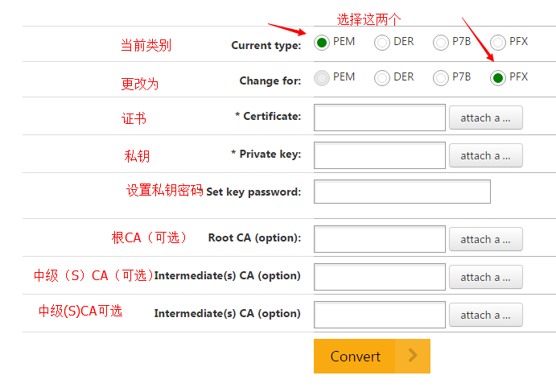Attach a file for Root CA
Viewport: 556px width, 392px height.
[485, 239]
